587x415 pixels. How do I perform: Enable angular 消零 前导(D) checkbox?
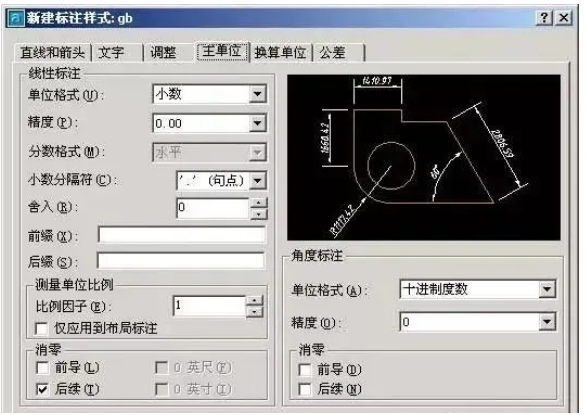tap(305, 370)
